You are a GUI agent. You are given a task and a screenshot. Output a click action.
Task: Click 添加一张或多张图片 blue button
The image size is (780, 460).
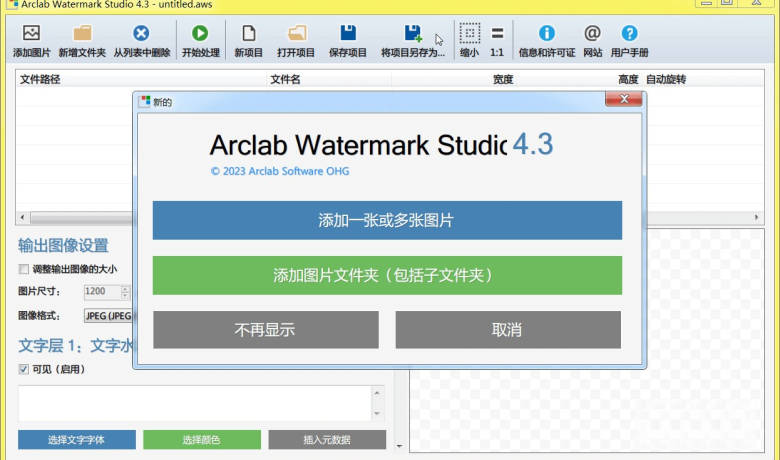387,220
